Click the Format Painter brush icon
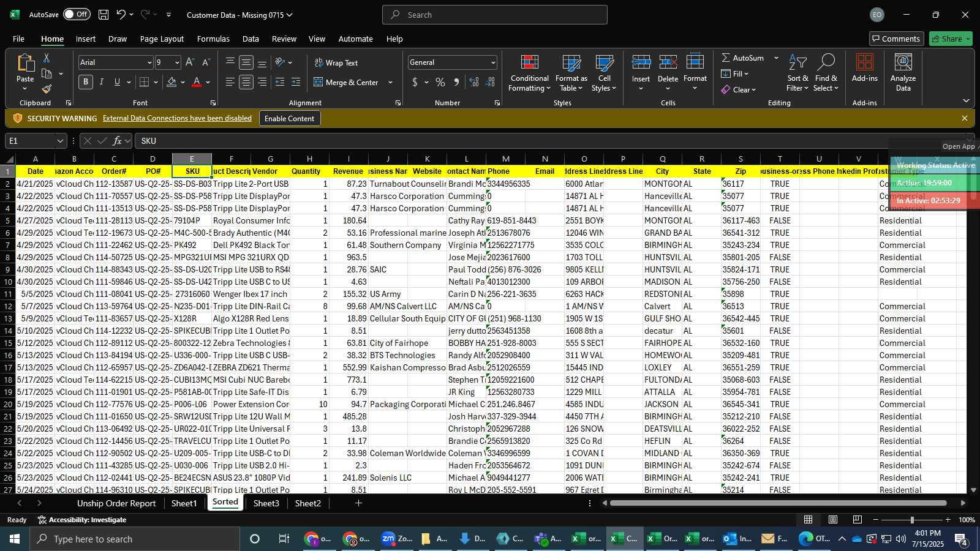The width and height of the screenshot is (980, 551). pyautogui.click(x=47, y=89)
